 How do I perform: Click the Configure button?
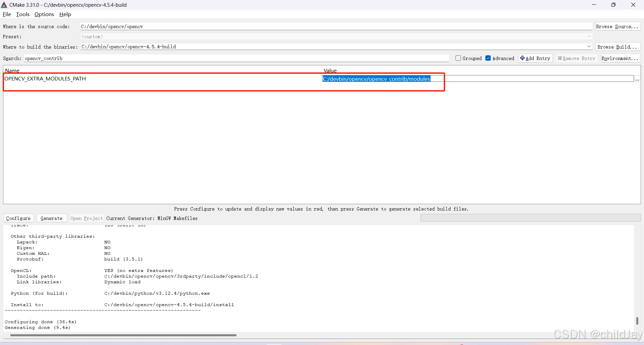(18, 218)
